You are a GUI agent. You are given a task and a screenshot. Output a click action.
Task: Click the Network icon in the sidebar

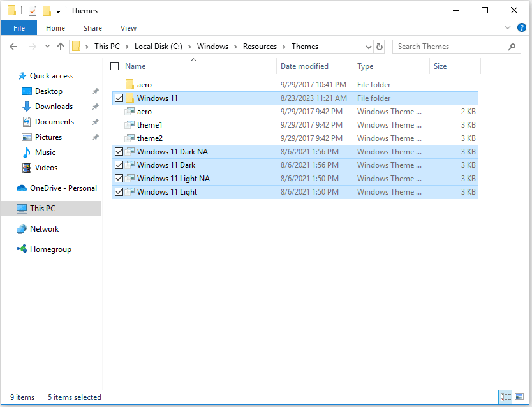tap(22, 229)
